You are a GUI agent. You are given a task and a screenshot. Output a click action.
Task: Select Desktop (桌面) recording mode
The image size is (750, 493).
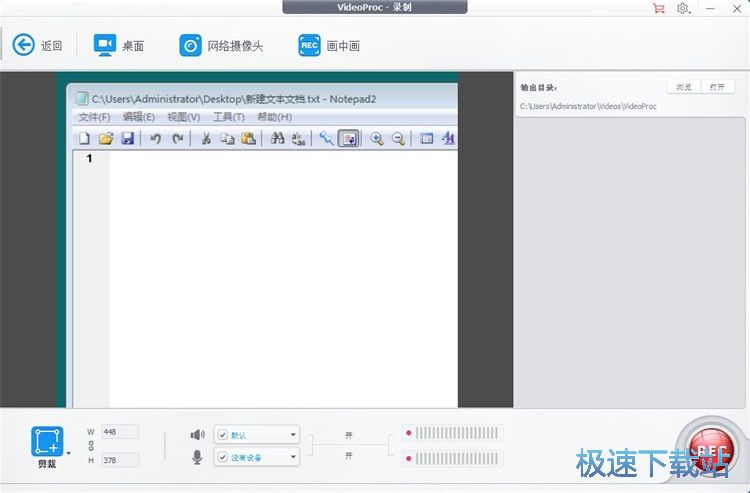[x=105, y=45]
